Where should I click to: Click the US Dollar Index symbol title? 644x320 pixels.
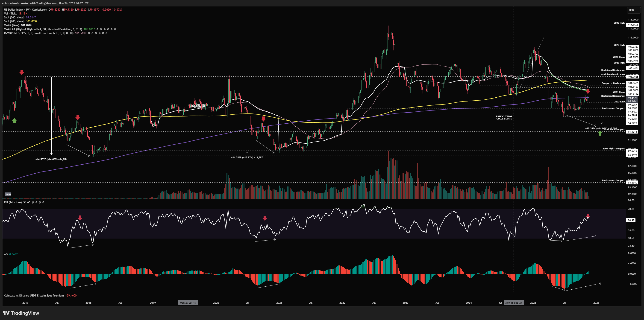pyautogui.click(x=14, y=9)
